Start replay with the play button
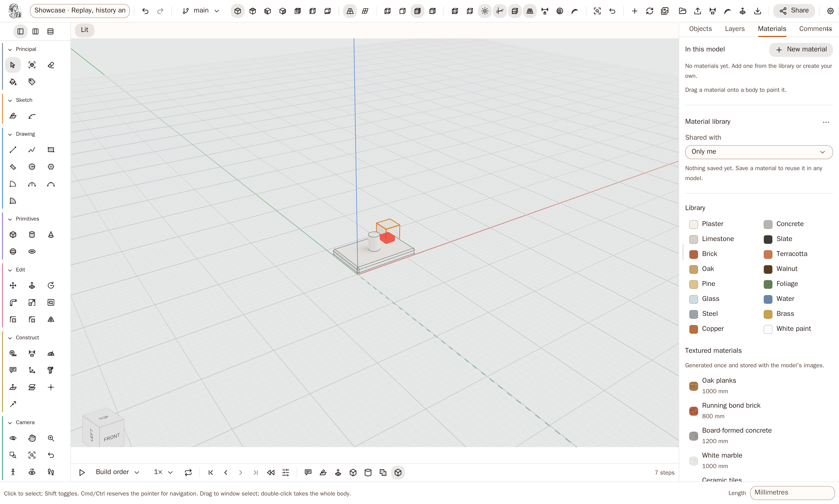Viewport: 839px width, 504px height. click(x=82, y=472)
